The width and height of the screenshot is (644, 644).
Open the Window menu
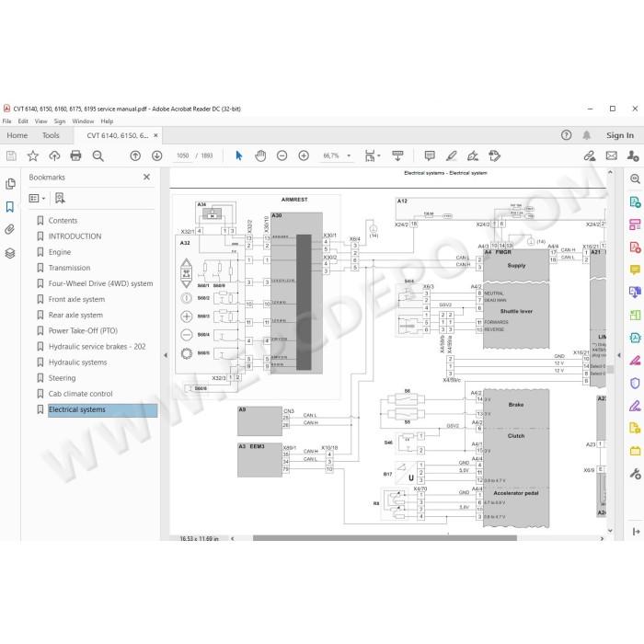(83, 121)
